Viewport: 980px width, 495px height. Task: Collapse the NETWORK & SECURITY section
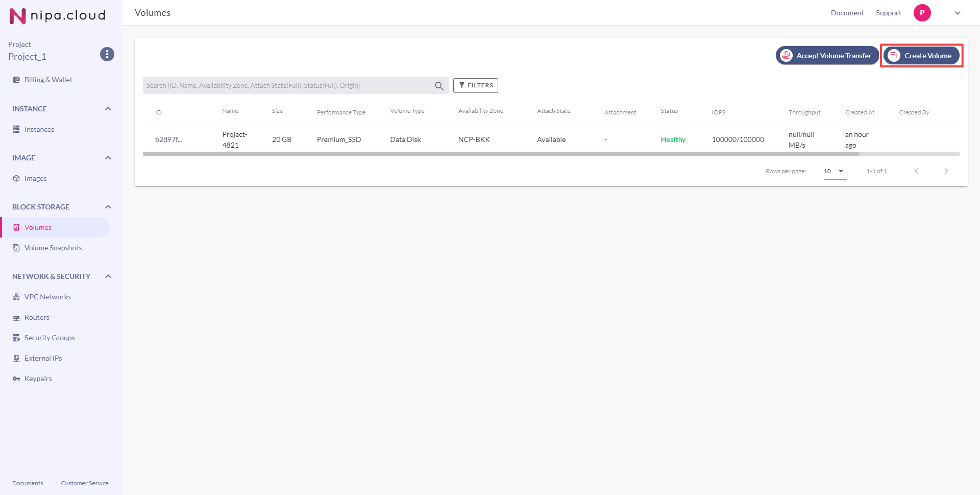click(x=108, y=276)
